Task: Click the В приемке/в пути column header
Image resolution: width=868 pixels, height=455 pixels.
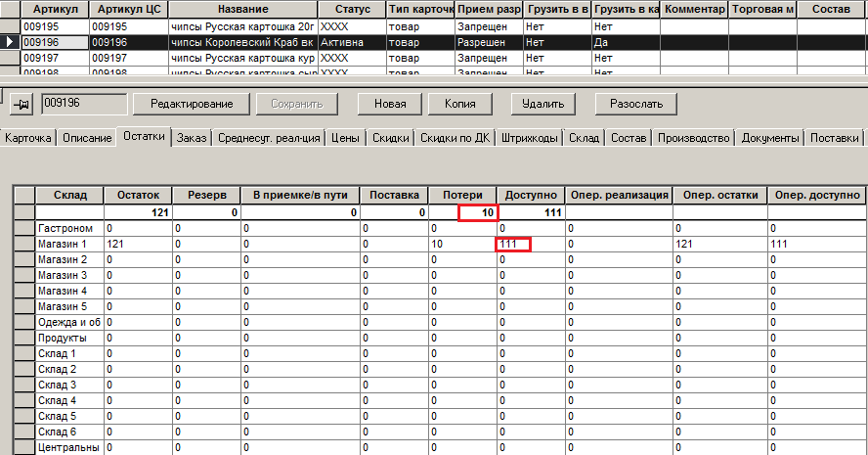Action: pos(300,195)
